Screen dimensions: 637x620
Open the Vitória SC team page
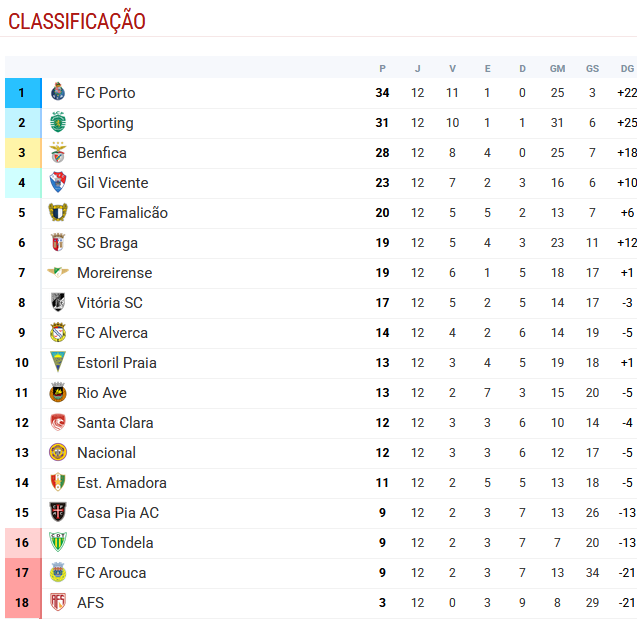coord(109,303)
